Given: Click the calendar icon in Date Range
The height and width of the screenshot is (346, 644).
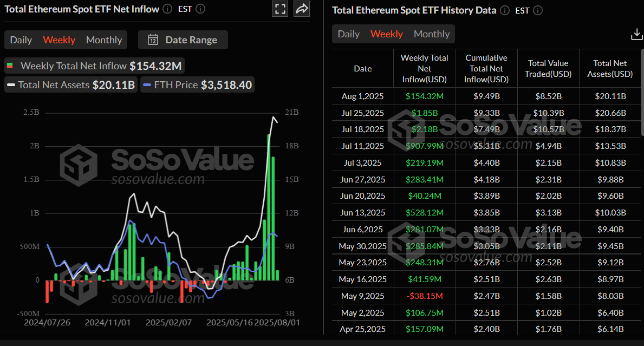Looking at the screenshot, I should [x=153, y=39].
